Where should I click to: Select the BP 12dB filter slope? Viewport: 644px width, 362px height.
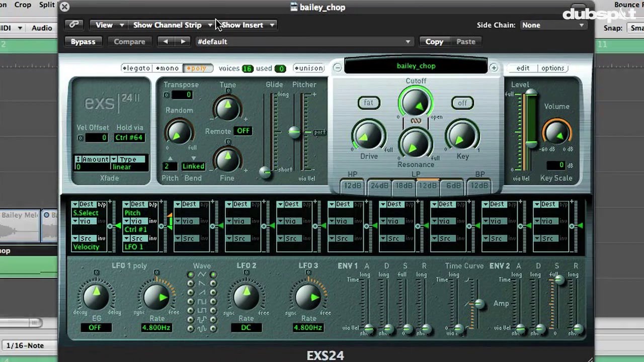[478, 186]
